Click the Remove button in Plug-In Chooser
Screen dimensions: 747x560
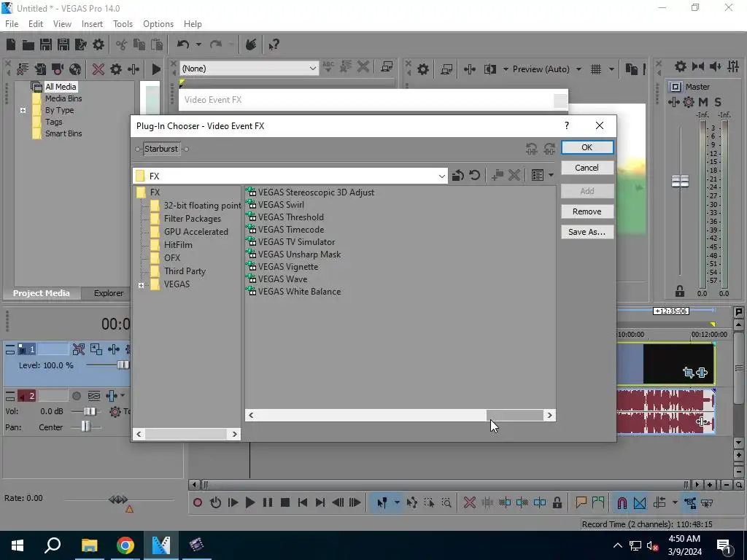[x=587, y=211]
